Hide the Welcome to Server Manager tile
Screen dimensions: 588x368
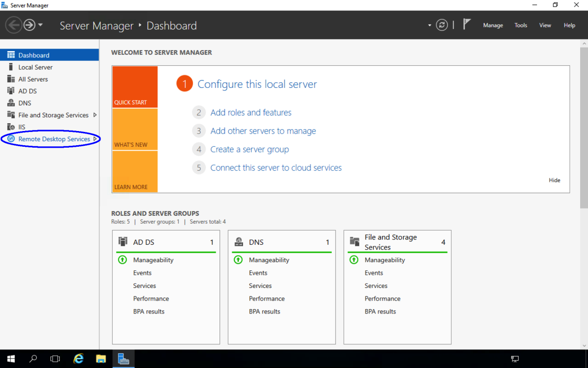tap(554, 180)
